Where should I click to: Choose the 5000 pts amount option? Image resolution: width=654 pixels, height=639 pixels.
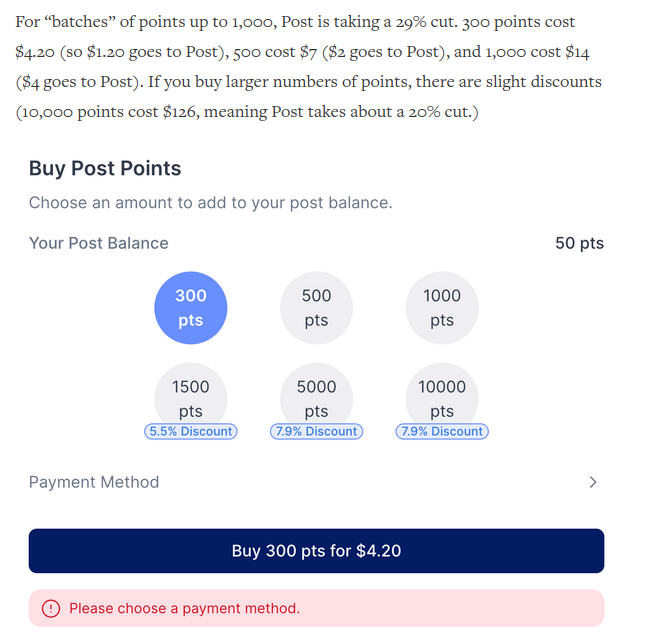point(316,397)
